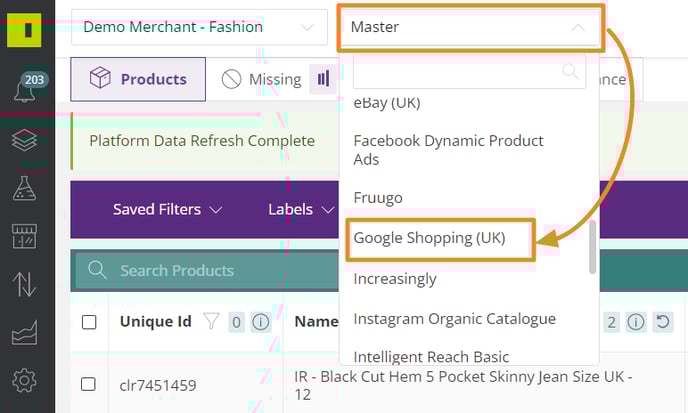688x413 pixels.
Task: Select the Products tab
Action: (138, 79)
